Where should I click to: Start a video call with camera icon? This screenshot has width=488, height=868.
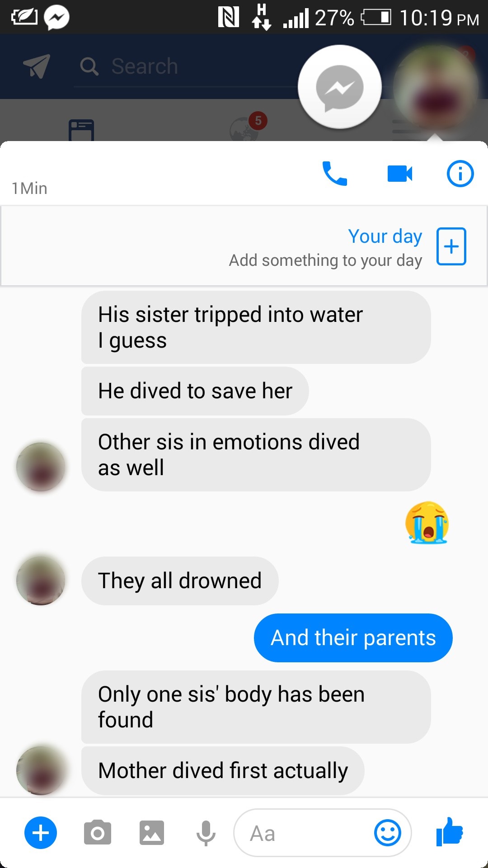[x=400, y=174]
